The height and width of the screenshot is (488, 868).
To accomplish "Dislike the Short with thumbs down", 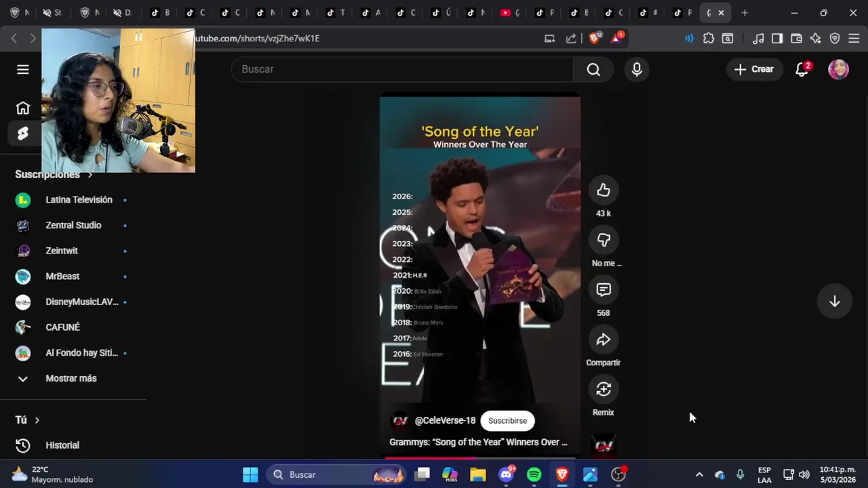I will click(604, 240).
